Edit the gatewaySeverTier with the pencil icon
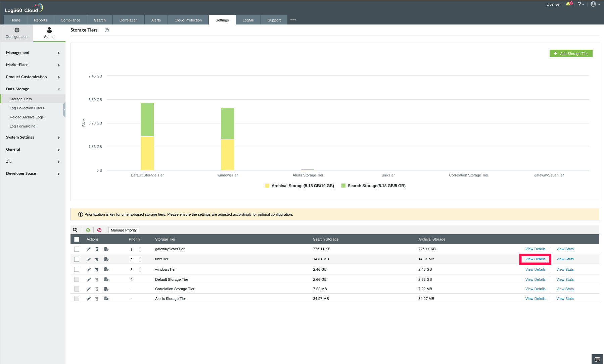This screenshot has height=364, width=604. 88,249
